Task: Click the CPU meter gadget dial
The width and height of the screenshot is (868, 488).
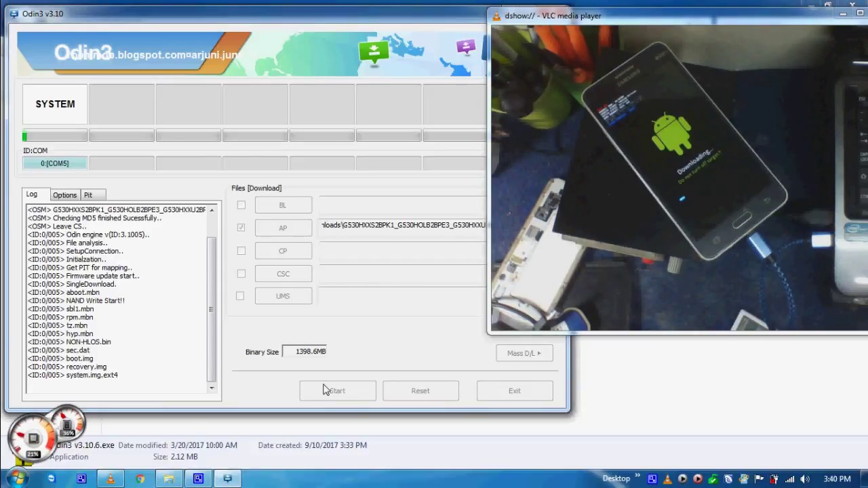Action: (33, 438)
